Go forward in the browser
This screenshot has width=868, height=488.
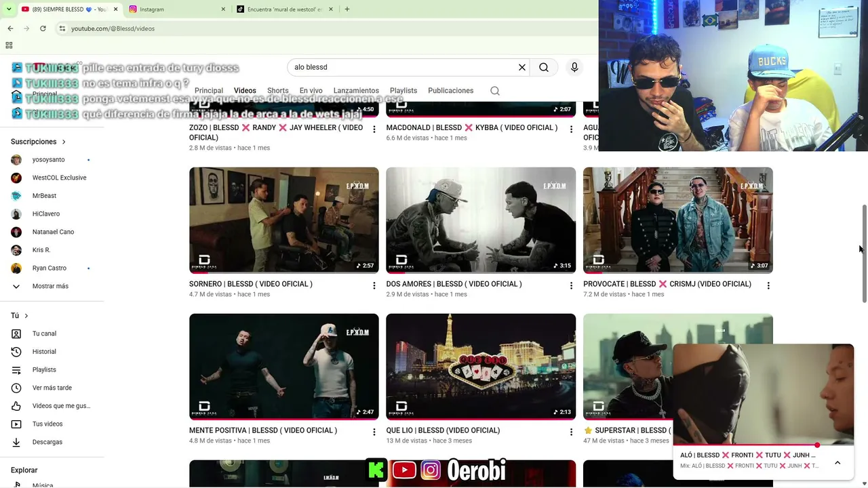26,28
